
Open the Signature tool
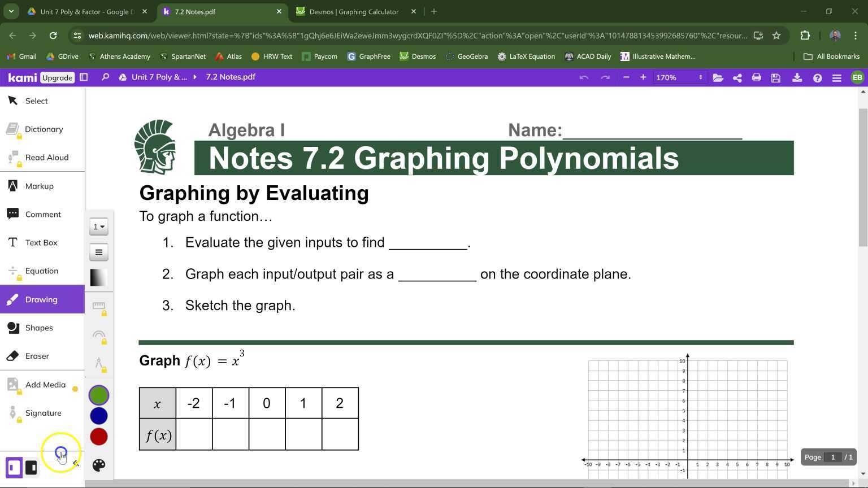click(43, 413)
